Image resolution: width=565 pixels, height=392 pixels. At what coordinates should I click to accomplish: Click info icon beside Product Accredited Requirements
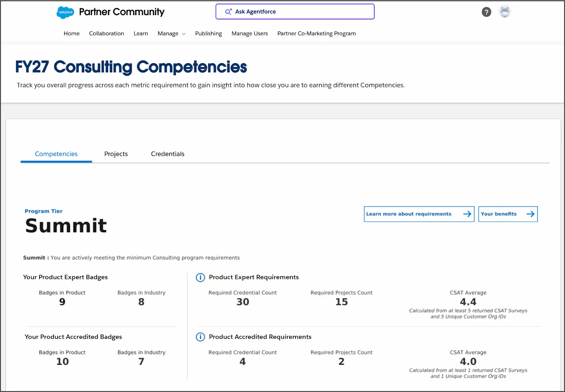click(x=200, y=337)
